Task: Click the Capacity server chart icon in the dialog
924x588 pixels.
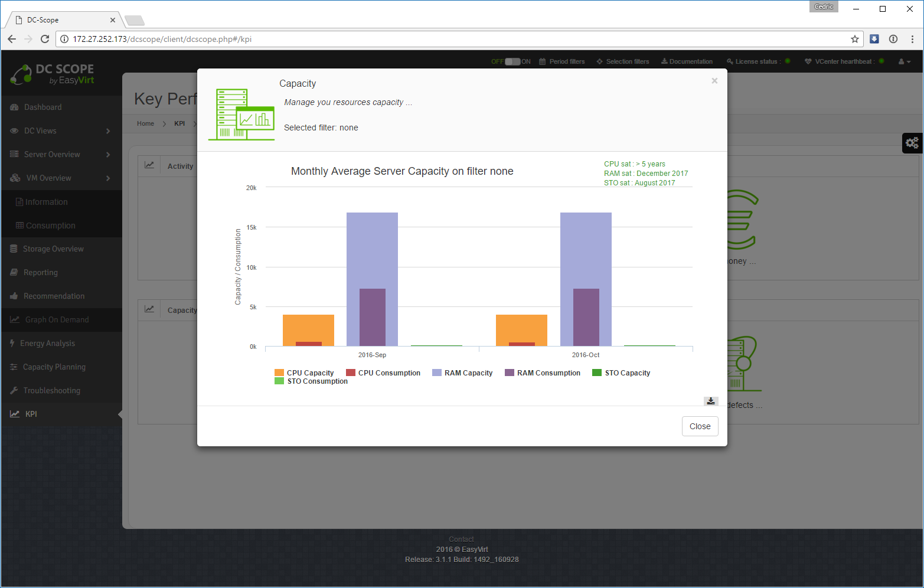Action: point(241,114)
